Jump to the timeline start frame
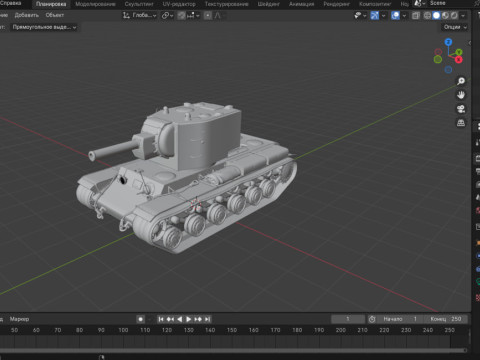Viewport: 480px width, 360px height. pos(161,319)
